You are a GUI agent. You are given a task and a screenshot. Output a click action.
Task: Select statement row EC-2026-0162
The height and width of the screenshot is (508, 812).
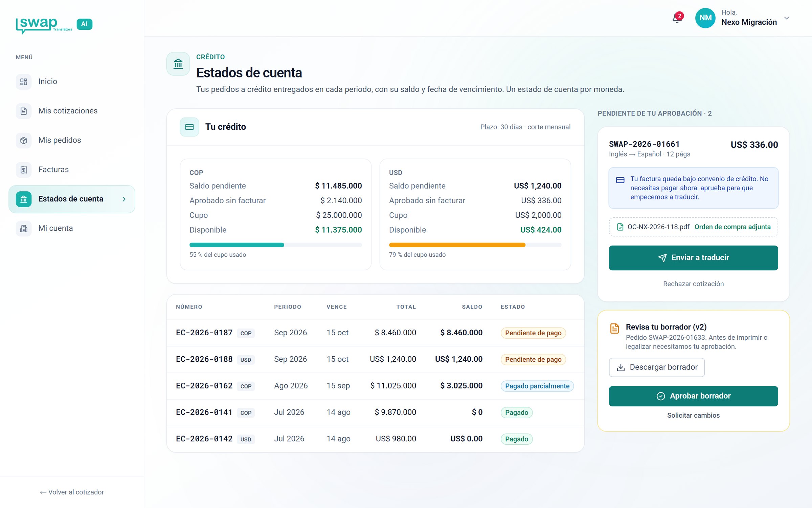pos(375,386)
